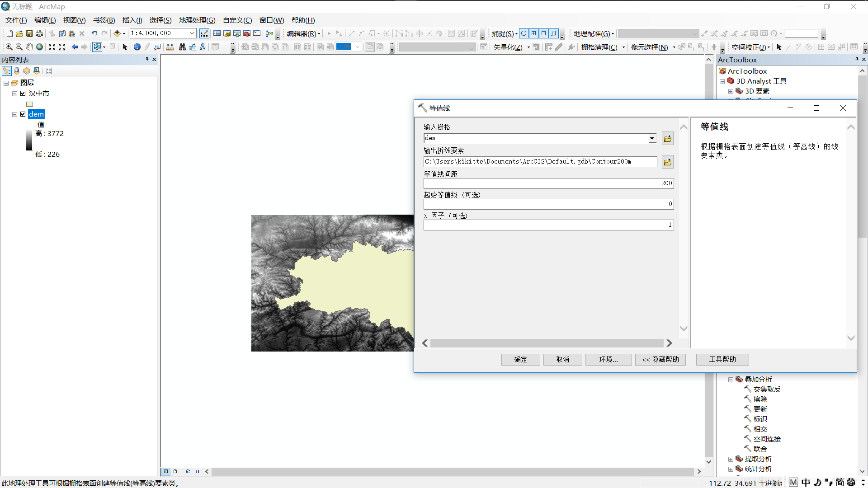This screenshot has height=488, width=868.
Task: Select the Pan hand tool
Action: click(29, 47)
